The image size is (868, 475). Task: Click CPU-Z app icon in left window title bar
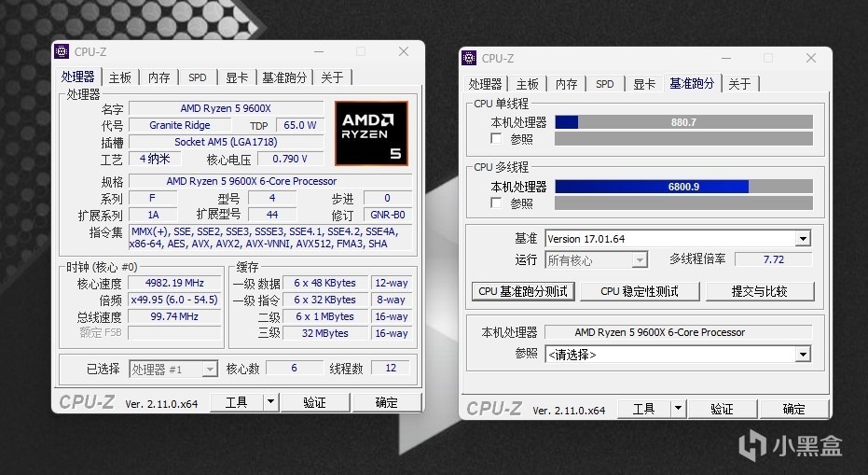[62, 51]
